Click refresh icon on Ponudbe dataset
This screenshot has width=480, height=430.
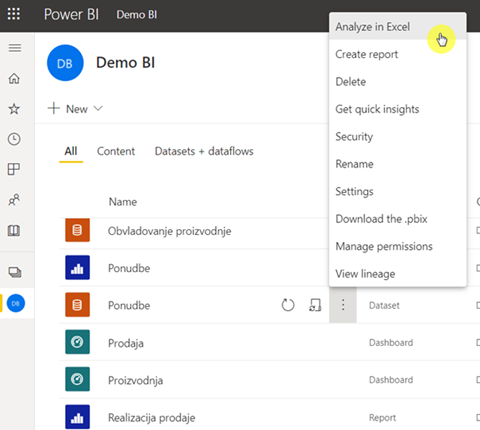288,305
